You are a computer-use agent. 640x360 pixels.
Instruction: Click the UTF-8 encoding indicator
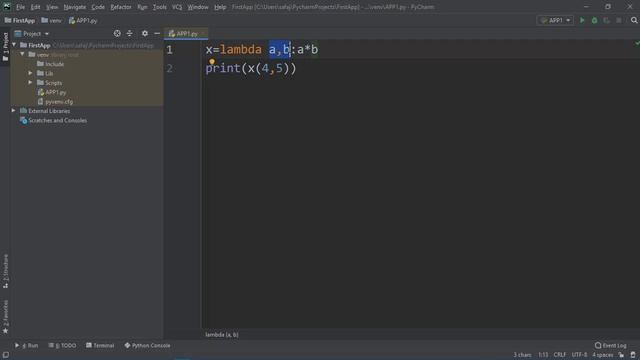pos(579,355)
